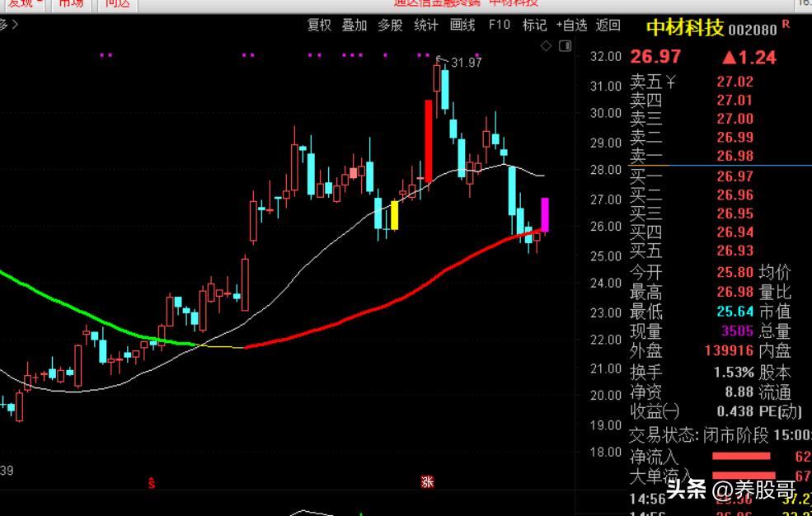
Task: Click the 现量 value 3505
Action: click(738, 331)
